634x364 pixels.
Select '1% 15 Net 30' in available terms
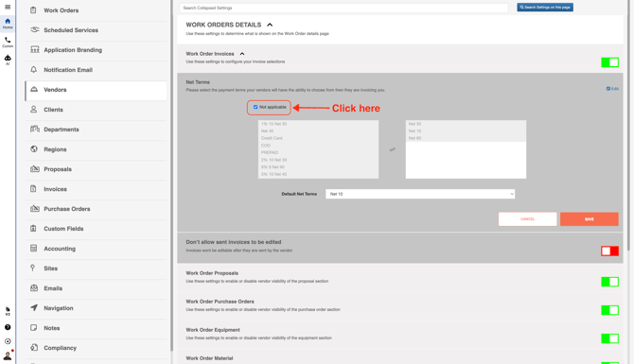318,124
